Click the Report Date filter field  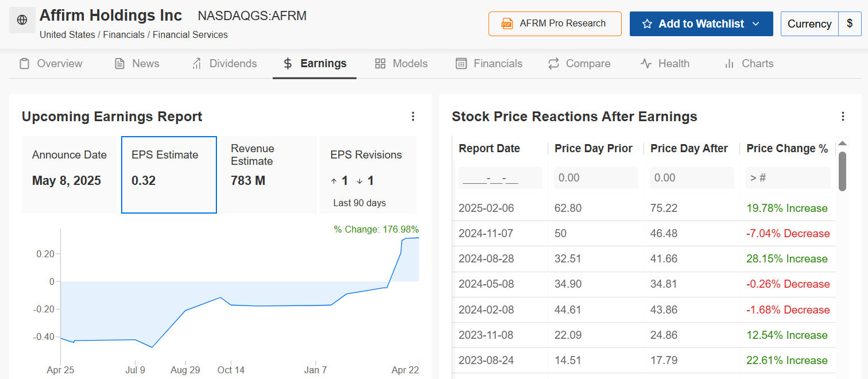(x=500, y=178)
